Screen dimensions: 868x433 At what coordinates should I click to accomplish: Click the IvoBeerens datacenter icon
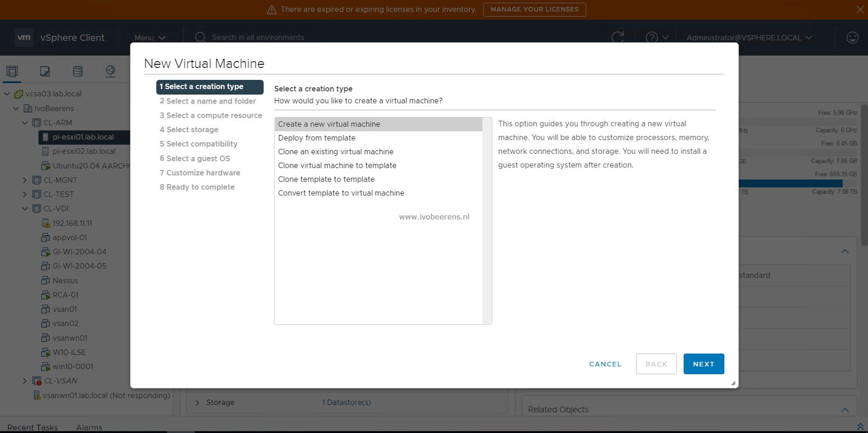pos(28,108)
